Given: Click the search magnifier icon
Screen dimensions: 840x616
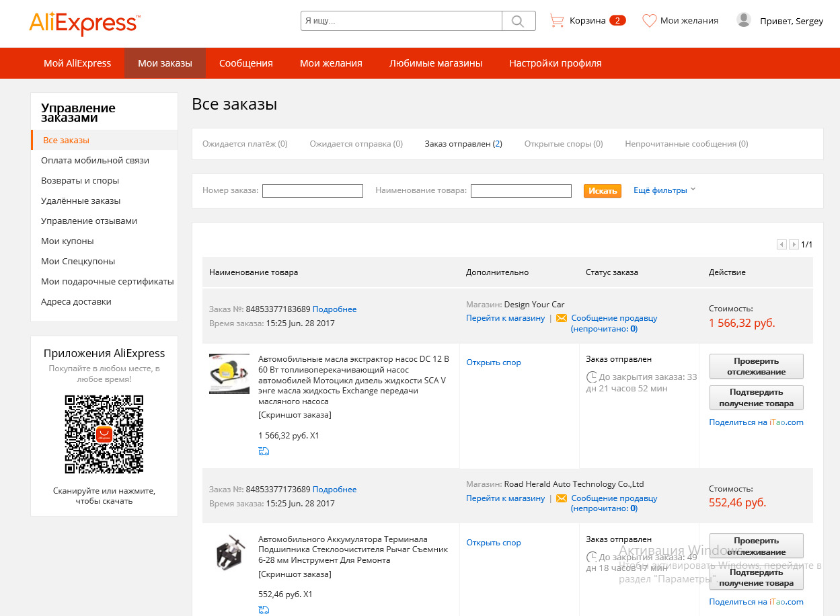Looking at the screenshot, I should 519,21.
